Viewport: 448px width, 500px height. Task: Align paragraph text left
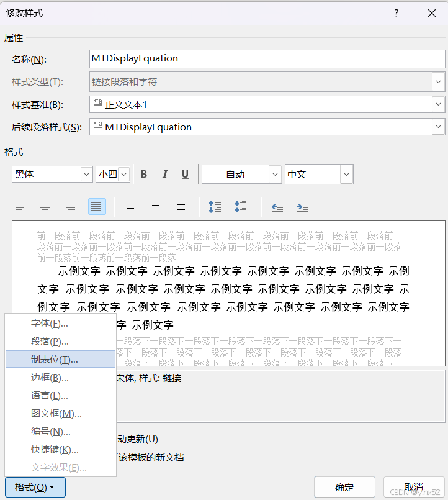pyautogui.click(x=20, y=207)
